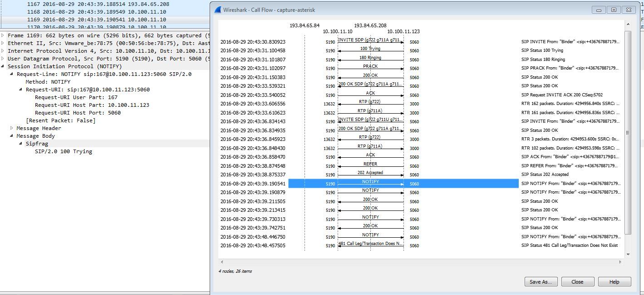Click the 193.84.65.208 node header
The image size is (644, 295).
(x=370, y=25)
